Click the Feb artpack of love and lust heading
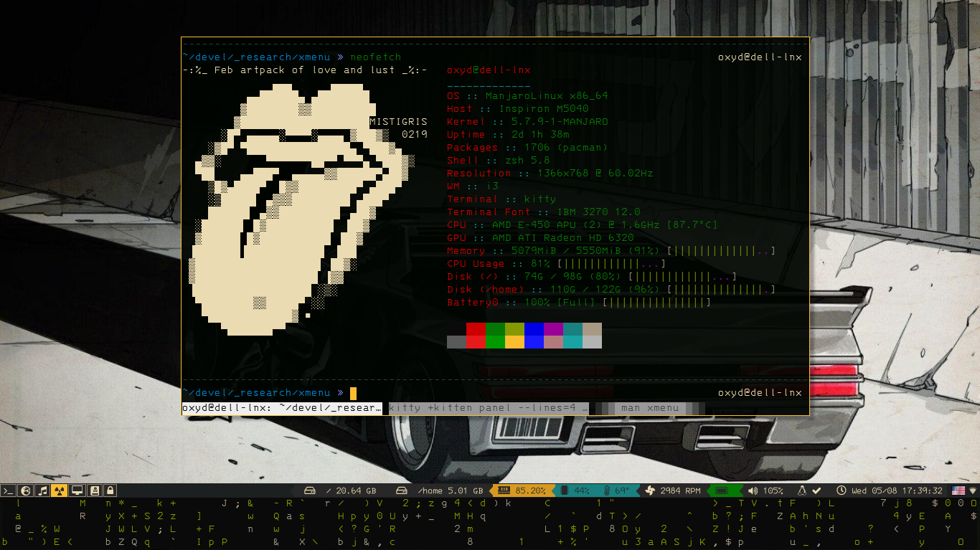The height and width of the screenshot is (550, 980). point(305,70)
